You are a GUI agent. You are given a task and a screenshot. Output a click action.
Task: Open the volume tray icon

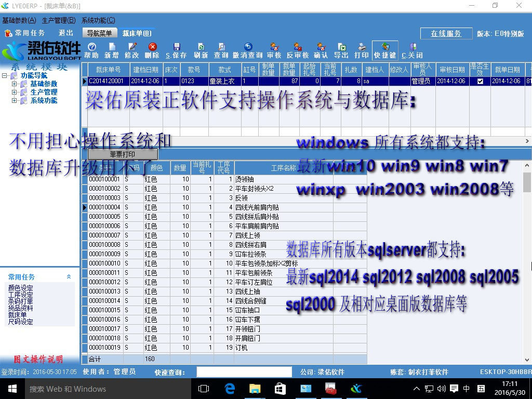tap(442, 389)
